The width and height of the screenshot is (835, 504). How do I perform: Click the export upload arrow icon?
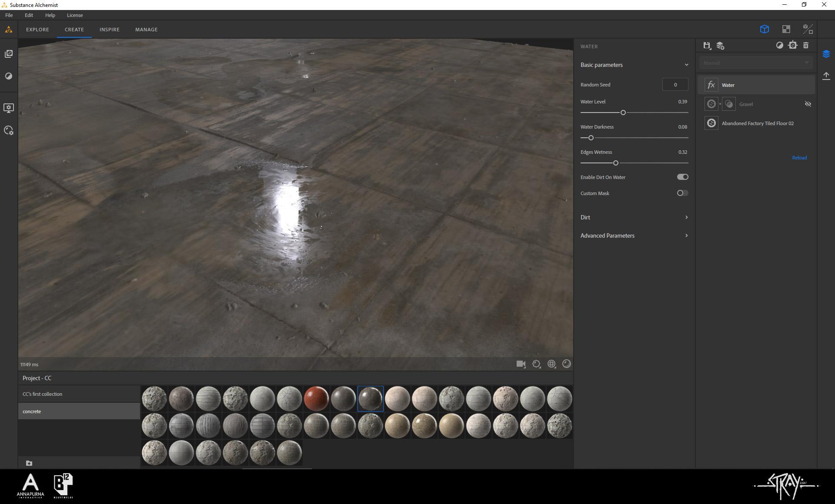click(826, 76)
